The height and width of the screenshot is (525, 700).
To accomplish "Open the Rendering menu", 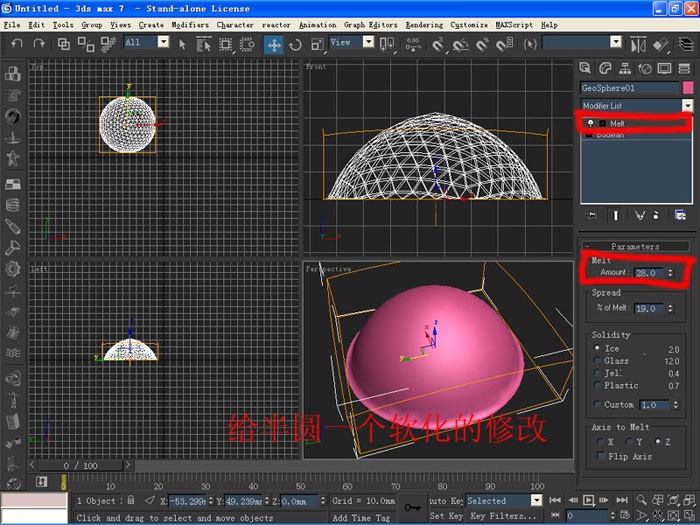I will [424, 25].
